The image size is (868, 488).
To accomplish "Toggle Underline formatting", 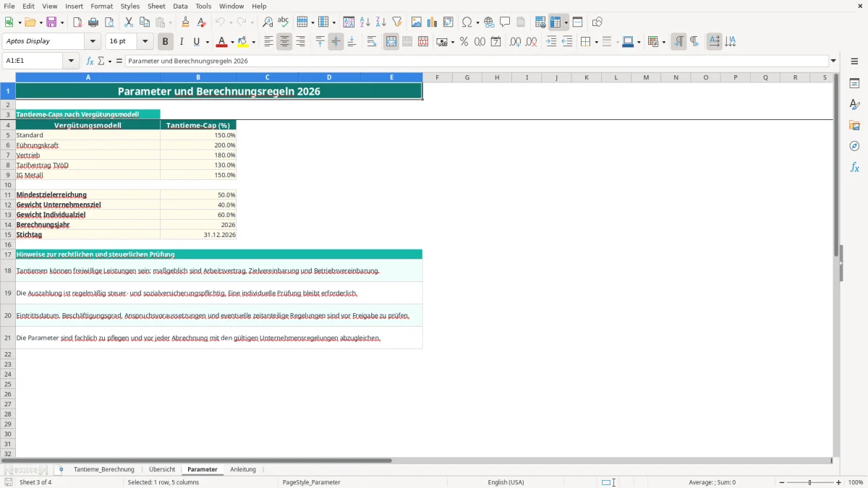I will pyautogui.click(x=195, y=42).
